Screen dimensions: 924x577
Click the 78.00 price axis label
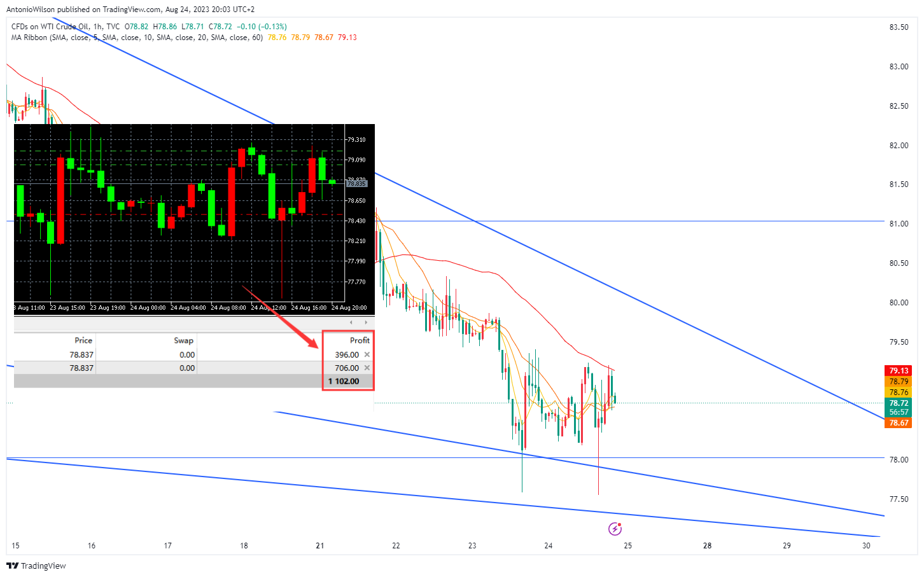[899, 459]
